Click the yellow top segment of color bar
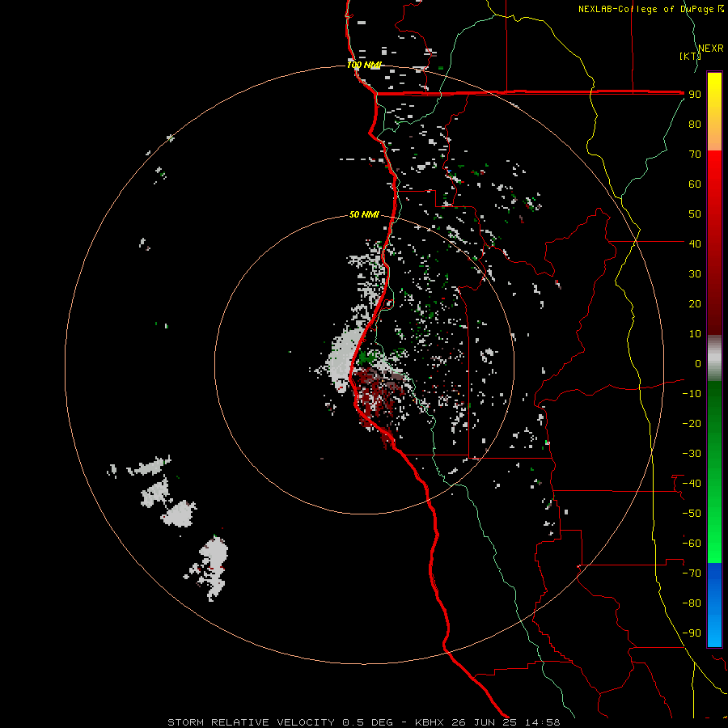The height and width of the screenshot is (728, 728). coord(714,112)
